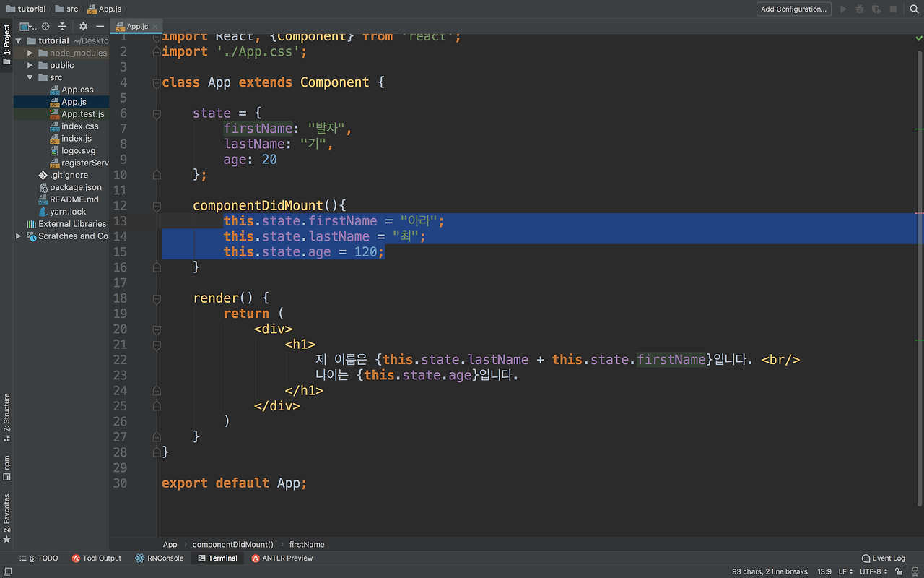Click the Debug bug icon
The image size is (924, 578).
coord(860,9)
